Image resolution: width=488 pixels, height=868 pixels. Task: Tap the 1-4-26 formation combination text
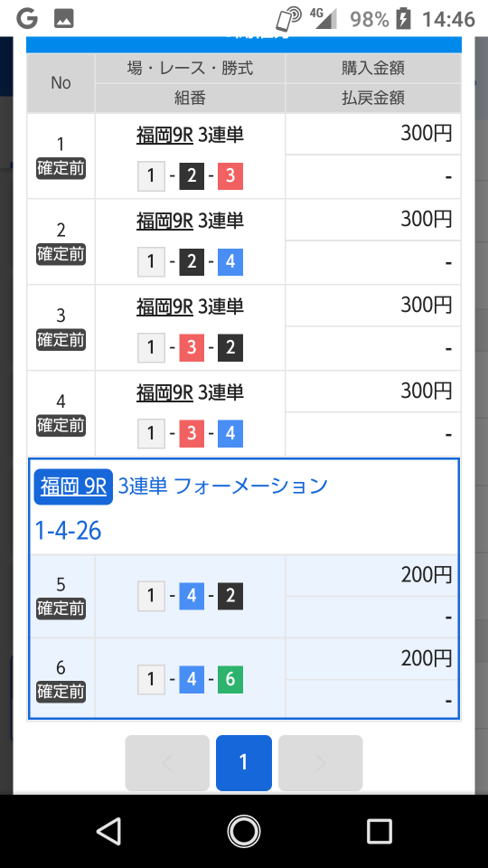pyautogui.click(x=68, y=531)
